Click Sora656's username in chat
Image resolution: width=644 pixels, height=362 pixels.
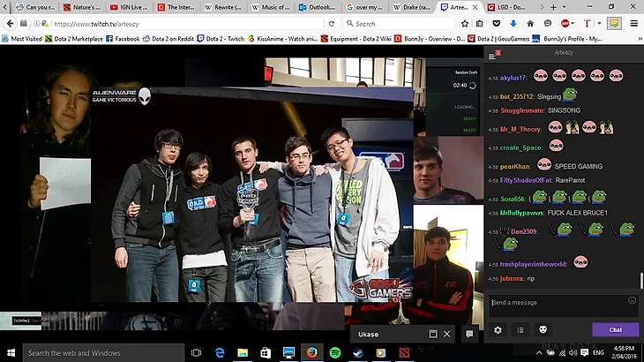pos(513,199)
